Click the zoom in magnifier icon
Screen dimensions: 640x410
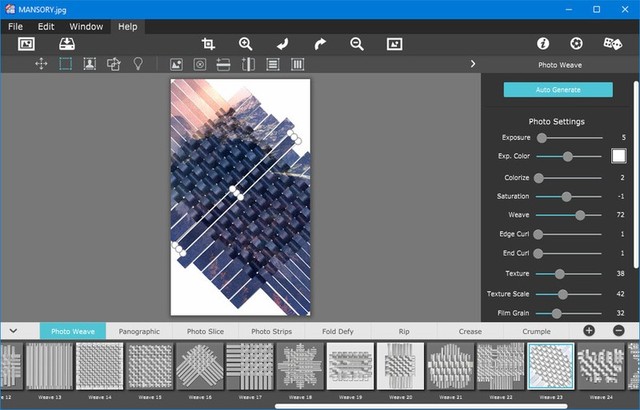pyautogui.click(x=246, y=44)
